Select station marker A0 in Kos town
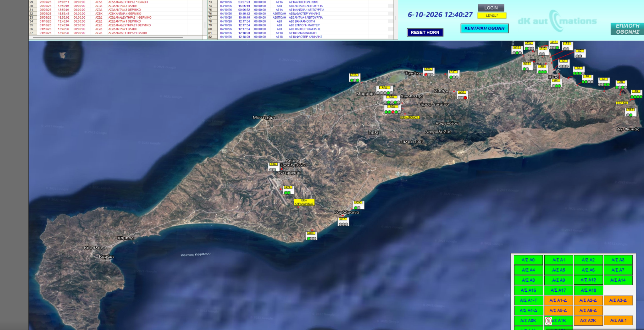 click(542, 69)
